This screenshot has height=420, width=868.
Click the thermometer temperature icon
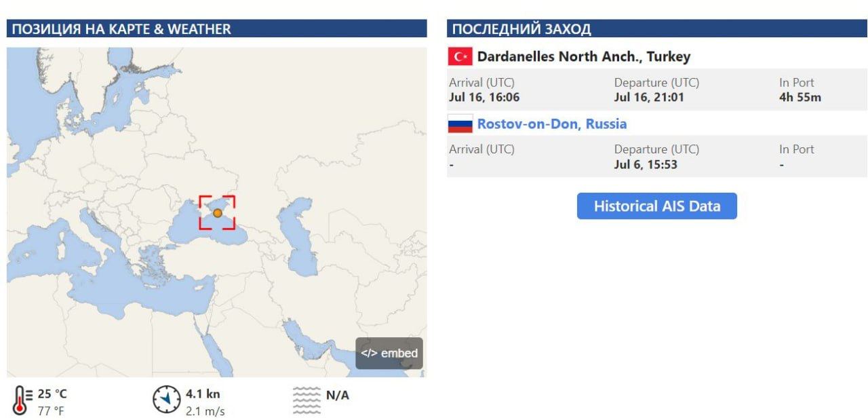coord(22,400)
